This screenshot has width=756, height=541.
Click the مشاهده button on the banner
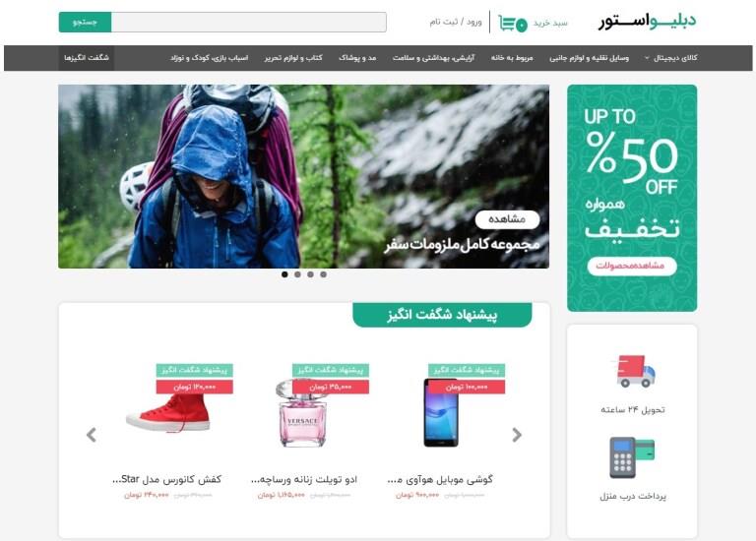pyautogui.click(x=507, y=219)
